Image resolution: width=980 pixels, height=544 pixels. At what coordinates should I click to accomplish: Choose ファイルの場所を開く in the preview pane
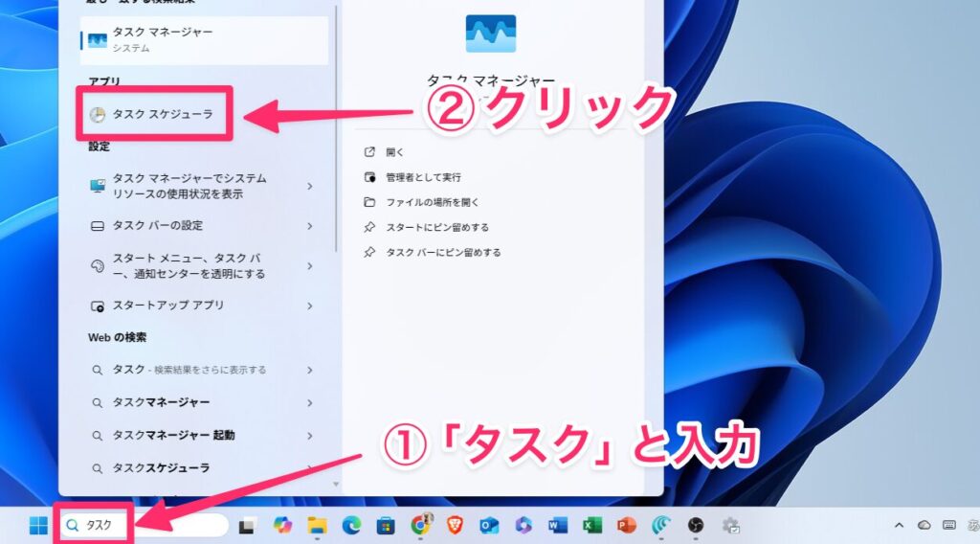(432, 202)
